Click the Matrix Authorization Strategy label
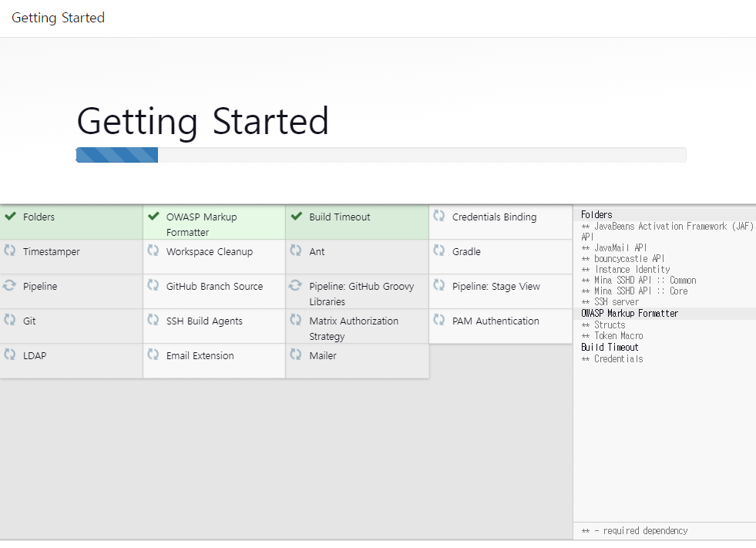This screenshot has width=756, height=548. click(354, 329)
